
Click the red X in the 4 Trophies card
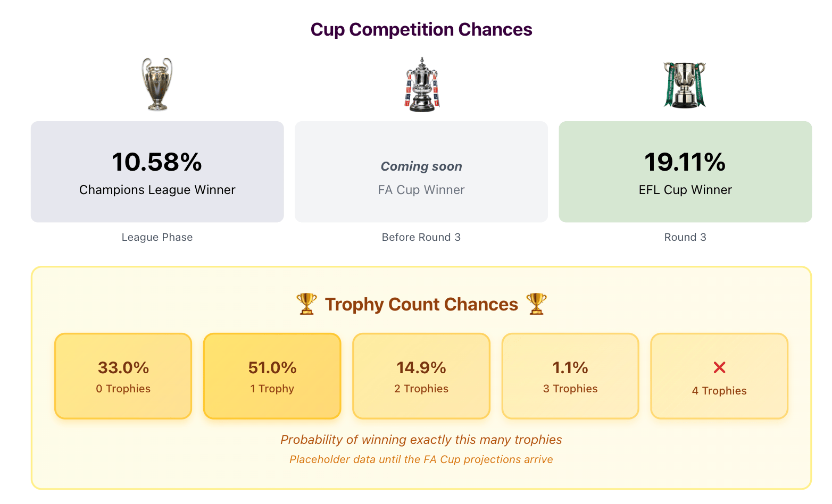pyautogui.click(x=719, y=367)
